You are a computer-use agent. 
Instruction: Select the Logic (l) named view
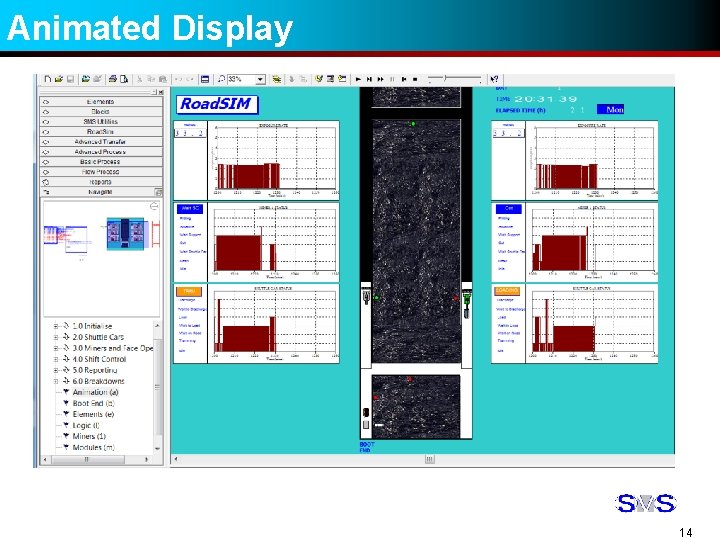86,425
